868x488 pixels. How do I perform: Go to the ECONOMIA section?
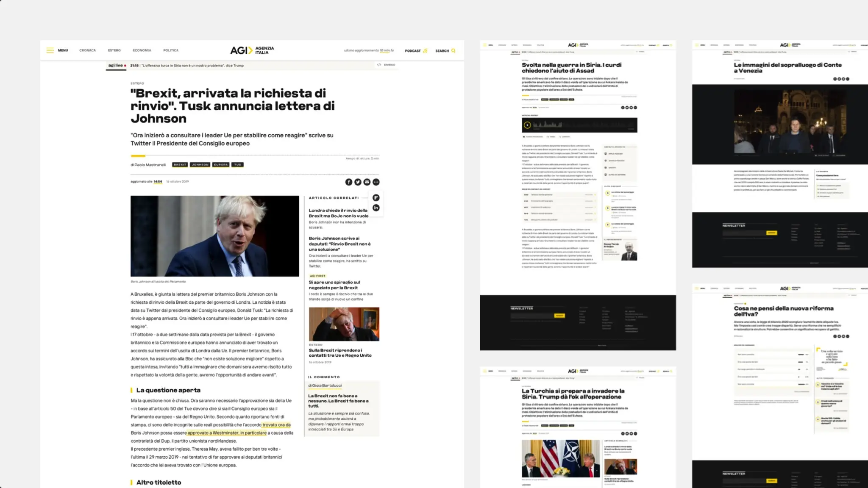pos(142,50)
